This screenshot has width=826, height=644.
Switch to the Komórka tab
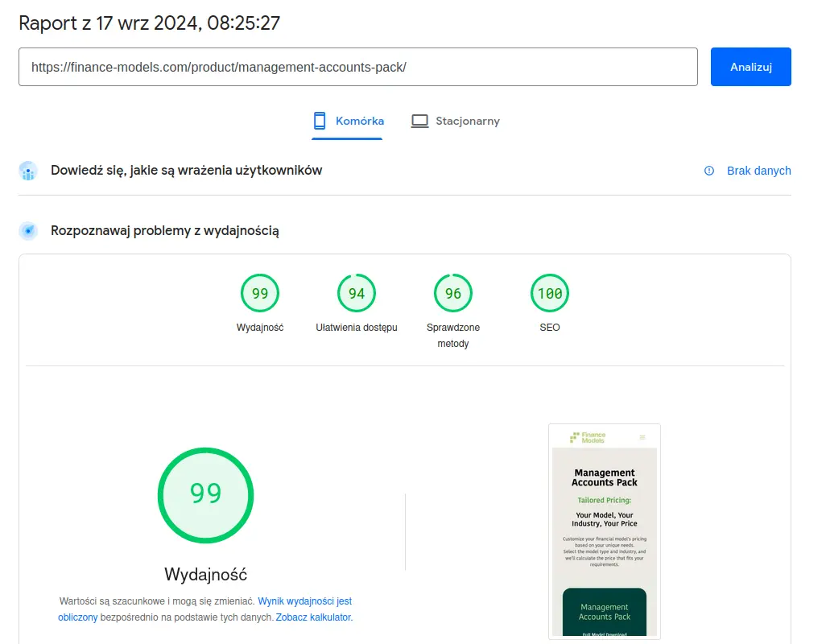pyautogui.click(x=348, y=121)
